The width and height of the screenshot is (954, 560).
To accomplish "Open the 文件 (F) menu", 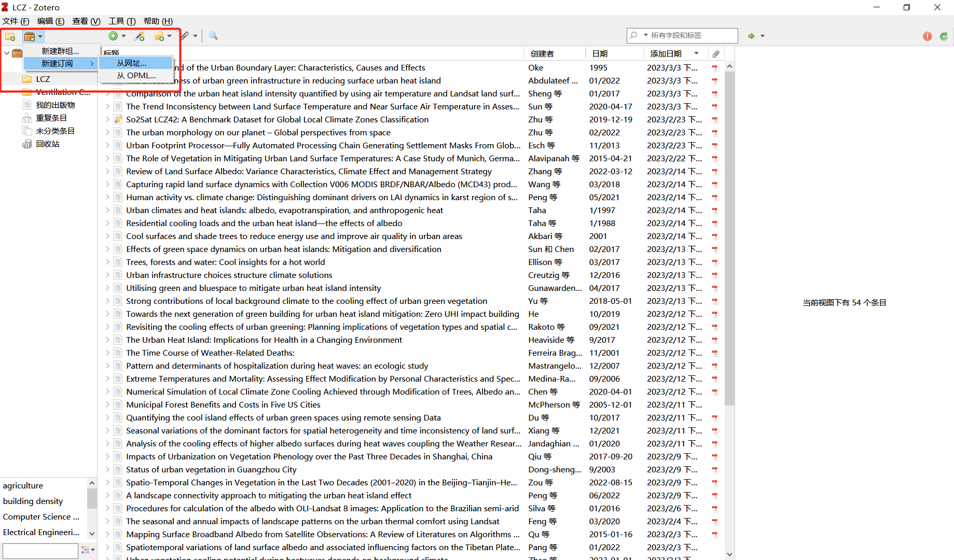I will coord(16,21).
